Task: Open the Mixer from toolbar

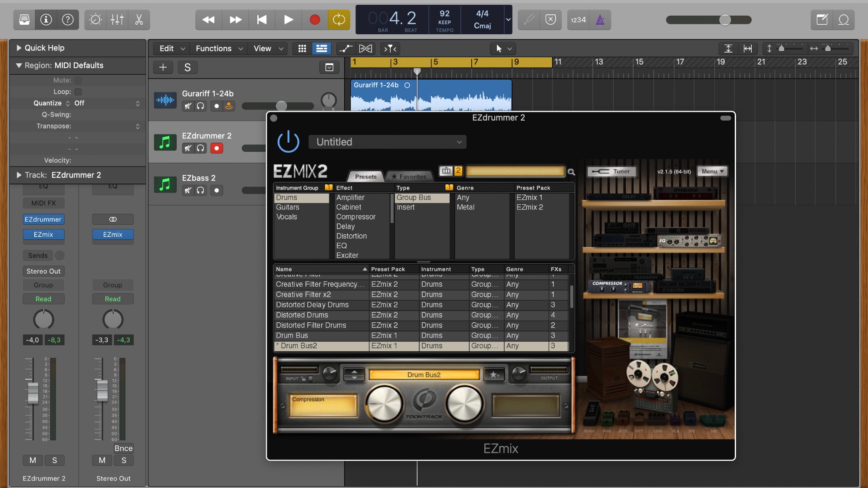Action: (x=117, y=20)
